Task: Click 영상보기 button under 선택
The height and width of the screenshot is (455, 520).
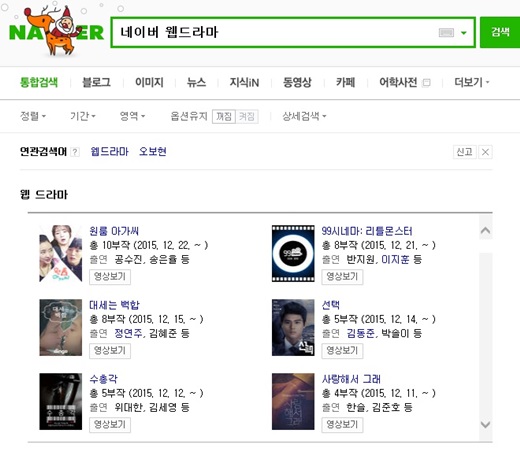Action: tap(342, 351)
